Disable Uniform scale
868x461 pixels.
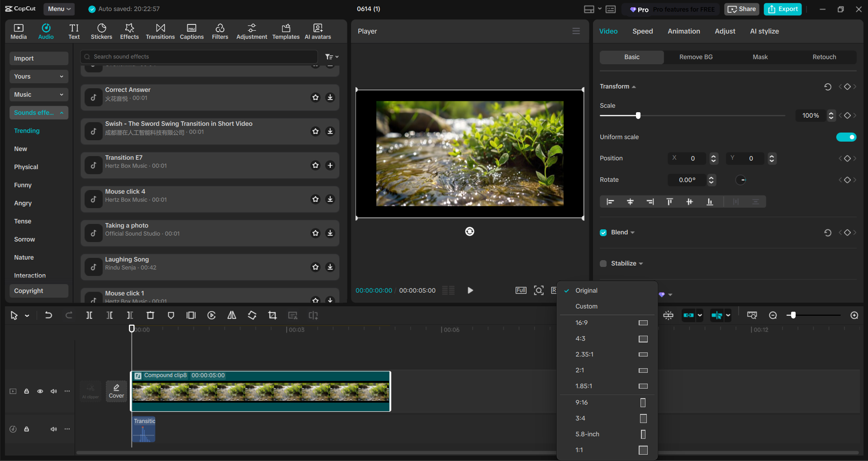(x=846, y=137)
